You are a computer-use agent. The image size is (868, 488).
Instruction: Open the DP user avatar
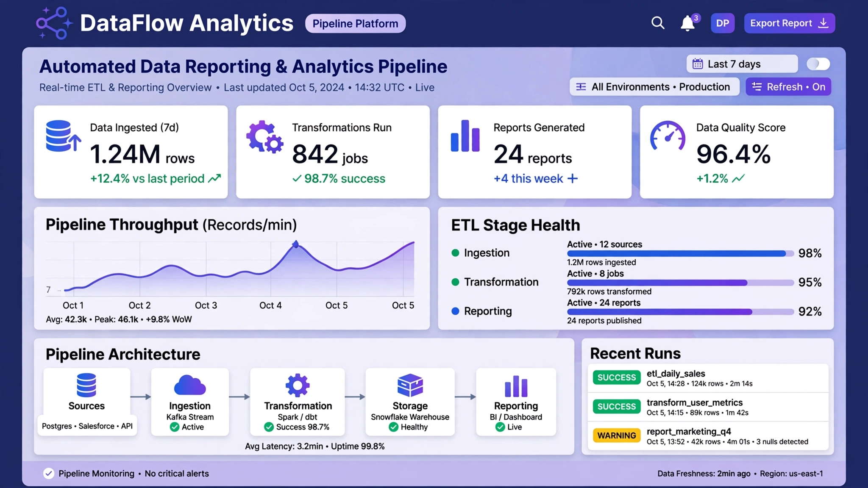pyautogui.click(x=723, y=23)
